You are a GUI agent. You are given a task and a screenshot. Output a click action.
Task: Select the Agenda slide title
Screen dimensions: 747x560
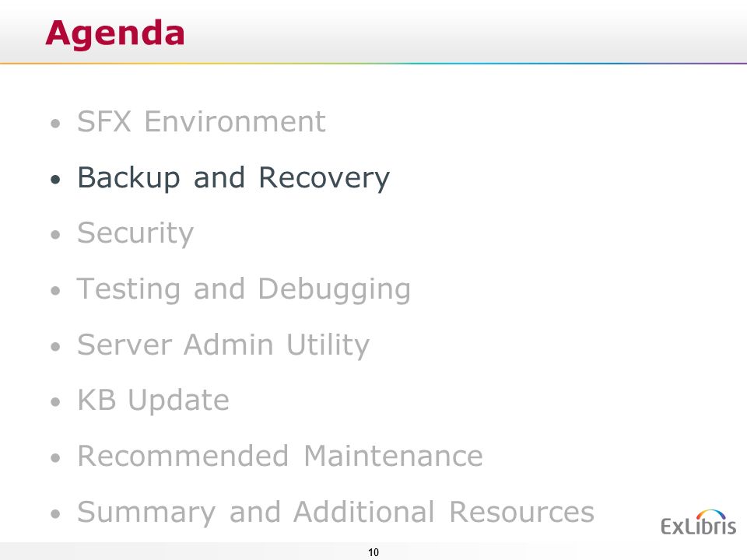click(115, 33)
